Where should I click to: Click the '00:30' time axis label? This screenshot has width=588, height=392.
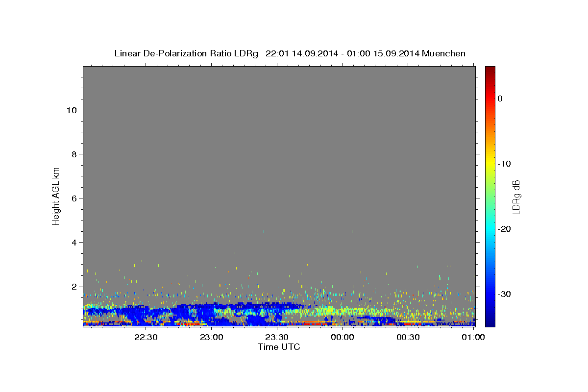[408, 337]
